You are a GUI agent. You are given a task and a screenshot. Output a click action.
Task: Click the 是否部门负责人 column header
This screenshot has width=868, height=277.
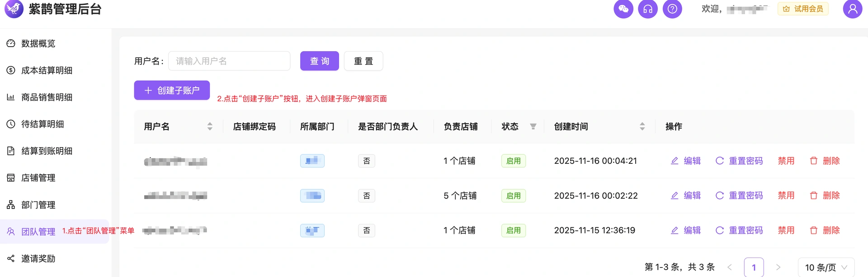pyautogui.click(x=388, y=127)
